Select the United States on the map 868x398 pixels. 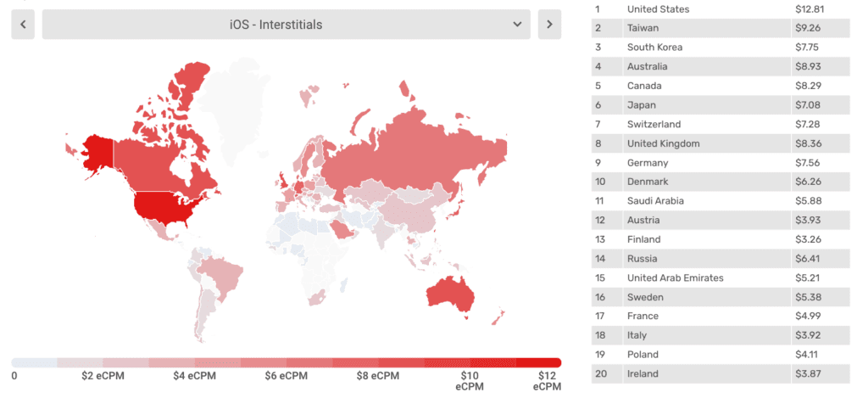170,208
